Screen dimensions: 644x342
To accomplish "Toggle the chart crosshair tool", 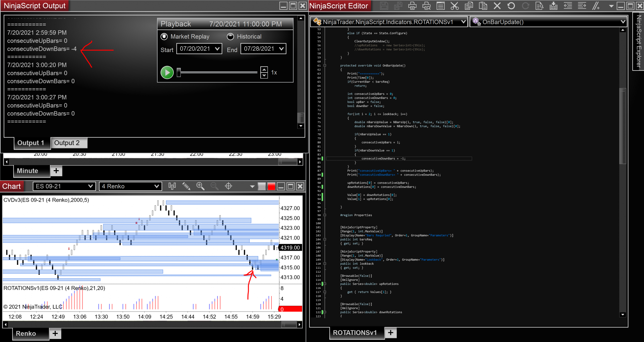I will pos(228,186).
